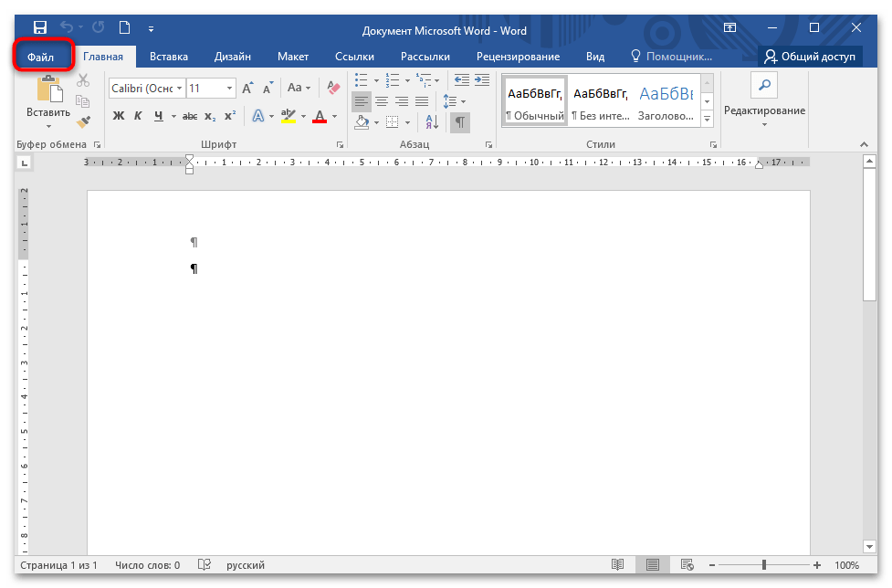Viewport: 892px width, 588px height.
Task: Open the bullets list dropdown
Action: point(376,80)
